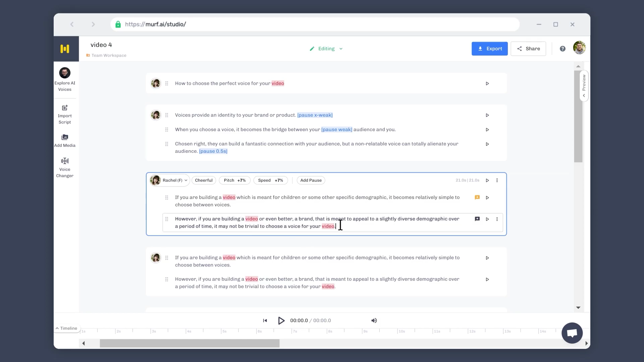
Task: Select the Cheerful style chip
Action: (204, 180)
